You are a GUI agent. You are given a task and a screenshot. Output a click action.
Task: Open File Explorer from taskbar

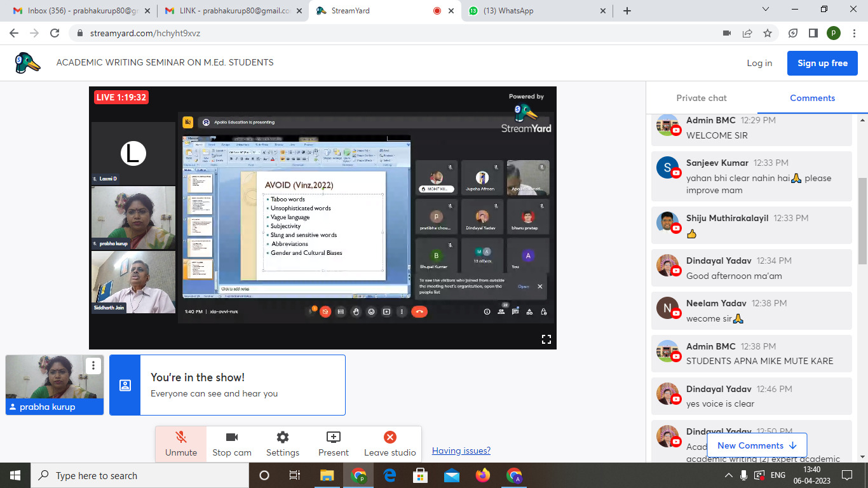327,475
